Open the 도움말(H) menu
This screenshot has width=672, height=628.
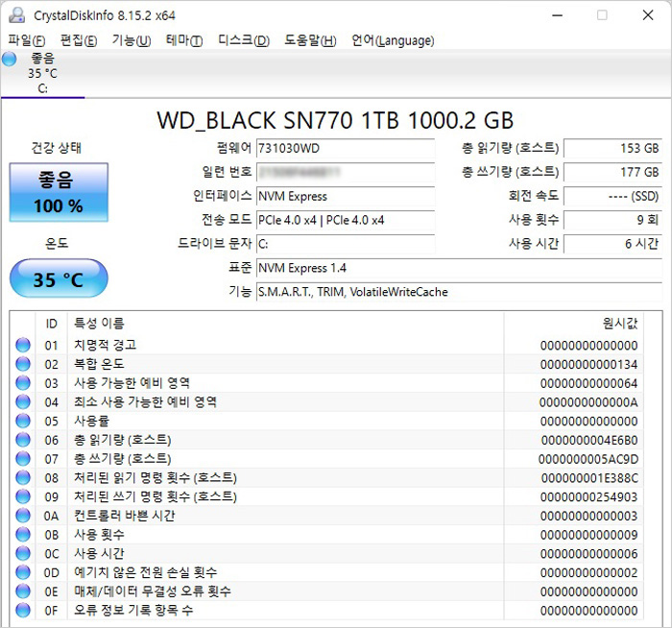click(311, 40)
